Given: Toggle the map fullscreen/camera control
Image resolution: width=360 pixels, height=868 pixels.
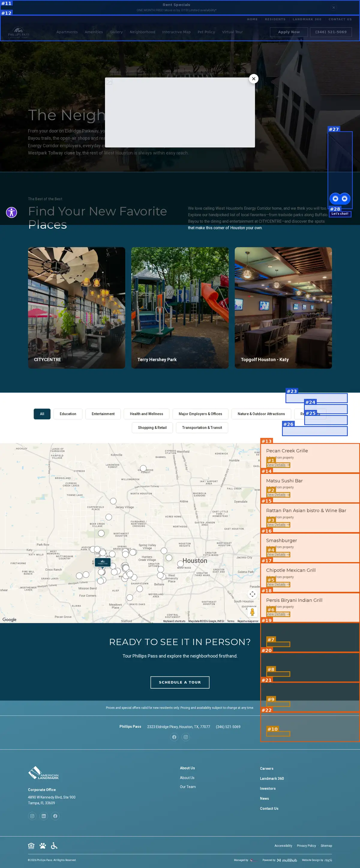Looking at the screenshot, I should (252, 594).
